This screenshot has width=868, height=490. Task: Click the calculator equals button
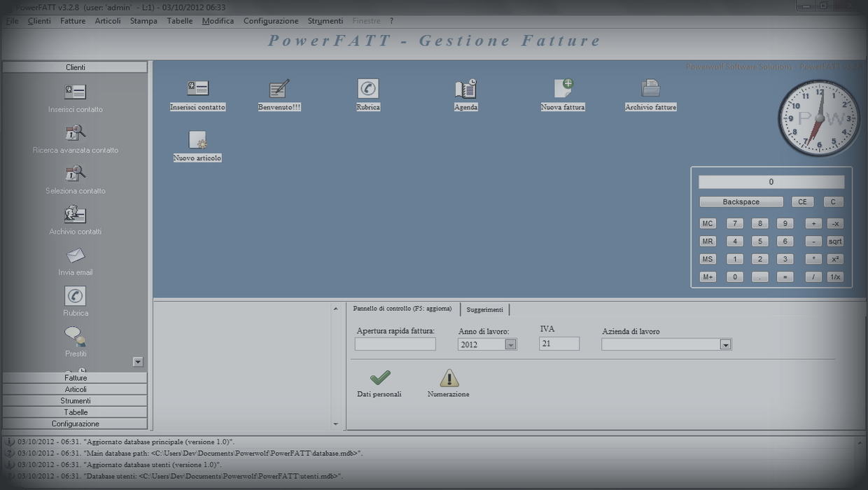click(785, 277)
